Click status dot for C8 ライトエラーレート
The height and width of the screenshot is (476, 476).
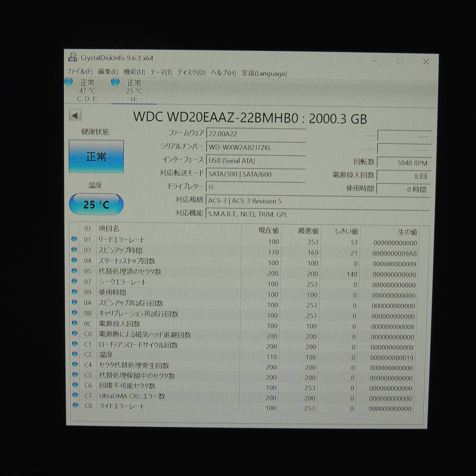(75, 405)
